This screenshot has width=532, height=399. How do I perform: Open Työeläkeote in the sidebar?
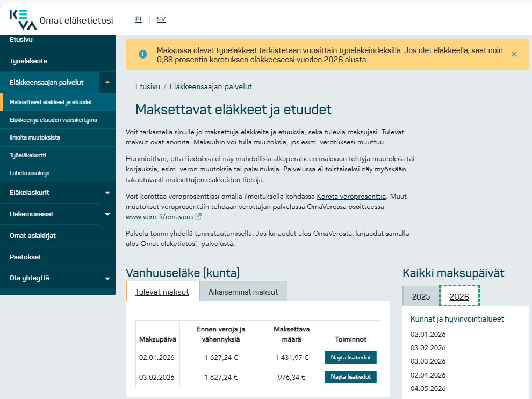(x=28, y=61)
